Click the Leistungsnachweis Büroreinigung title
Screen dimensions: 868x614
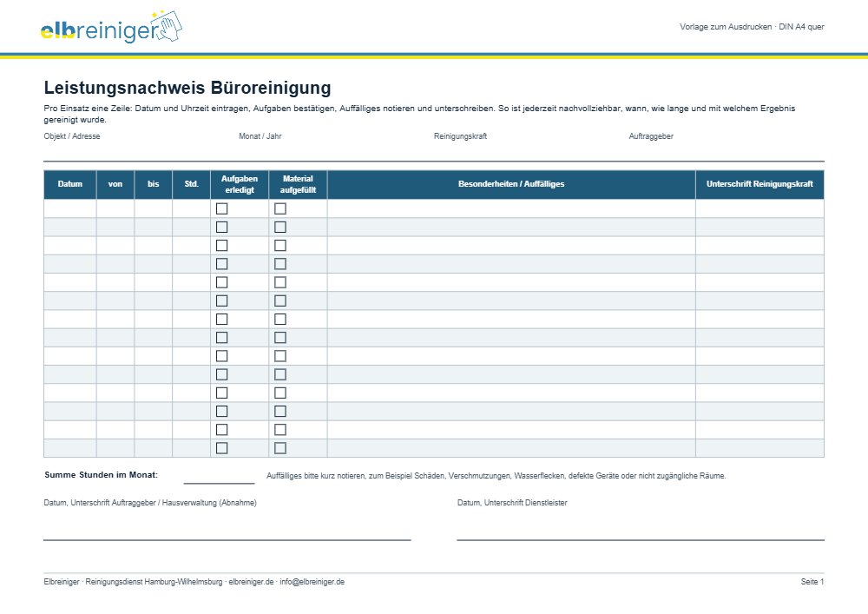pyautogui.click(x=187, y=88)
